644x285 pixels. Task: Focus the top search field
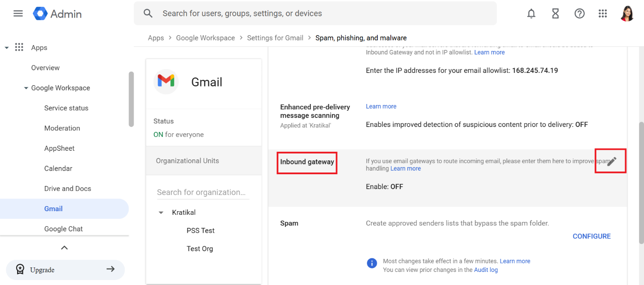tap(315, 14)
